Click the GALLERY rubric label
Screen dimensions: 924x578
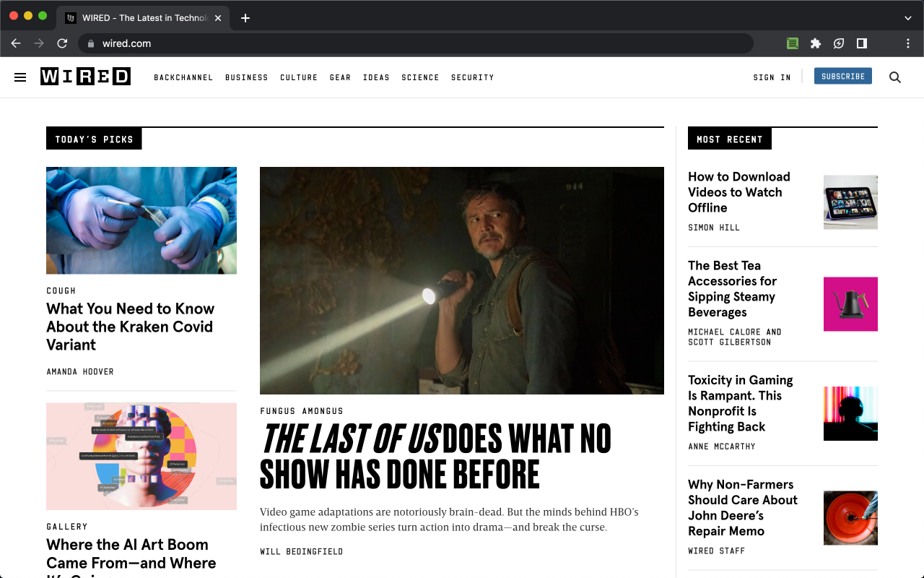[x=67, y=527]
